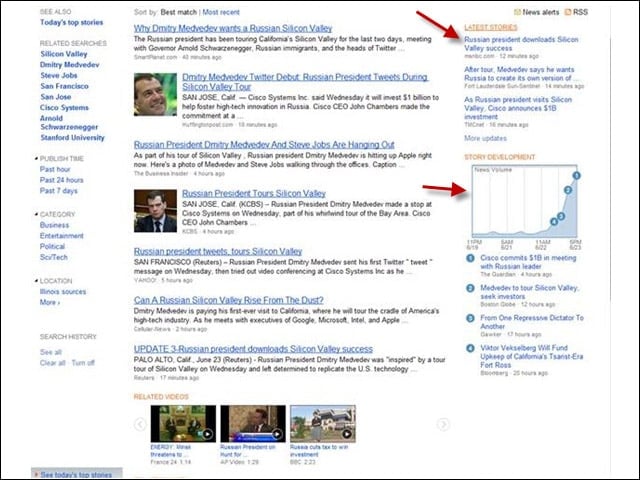Filter news to Past 7 days
The image size is (640, 480).
pos(58,191)
